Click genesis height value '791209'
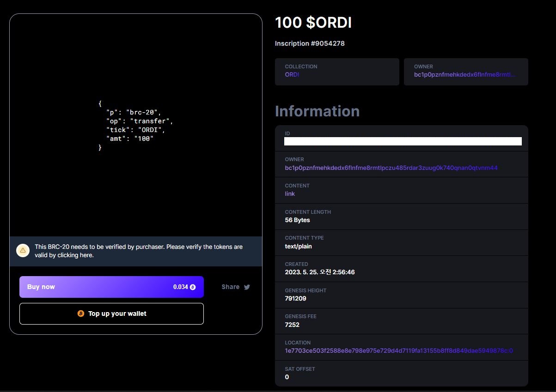 tap(295, 299)
